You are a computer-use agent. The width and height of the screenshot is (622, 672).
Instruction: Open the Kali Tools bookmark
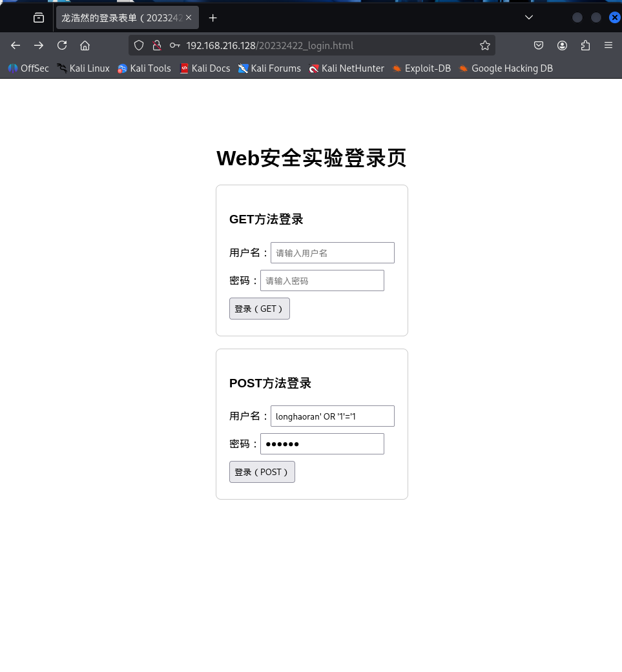coord(144,68)
